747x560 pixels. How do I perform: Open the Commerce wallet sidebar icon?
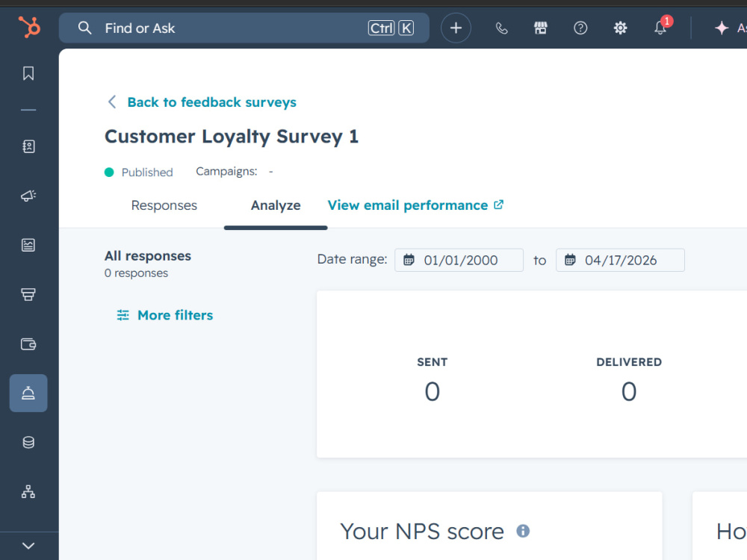click(x=28, y=343)
